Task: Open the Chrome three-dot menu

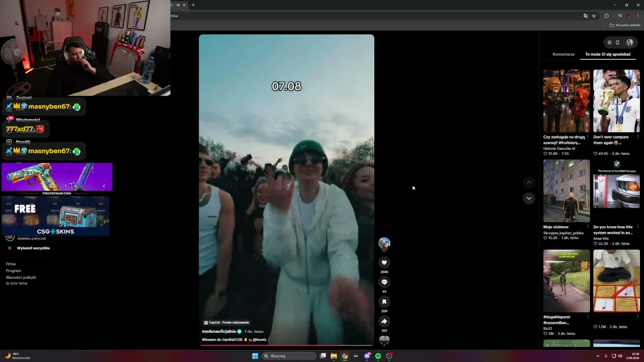Action: click(638, 16)
